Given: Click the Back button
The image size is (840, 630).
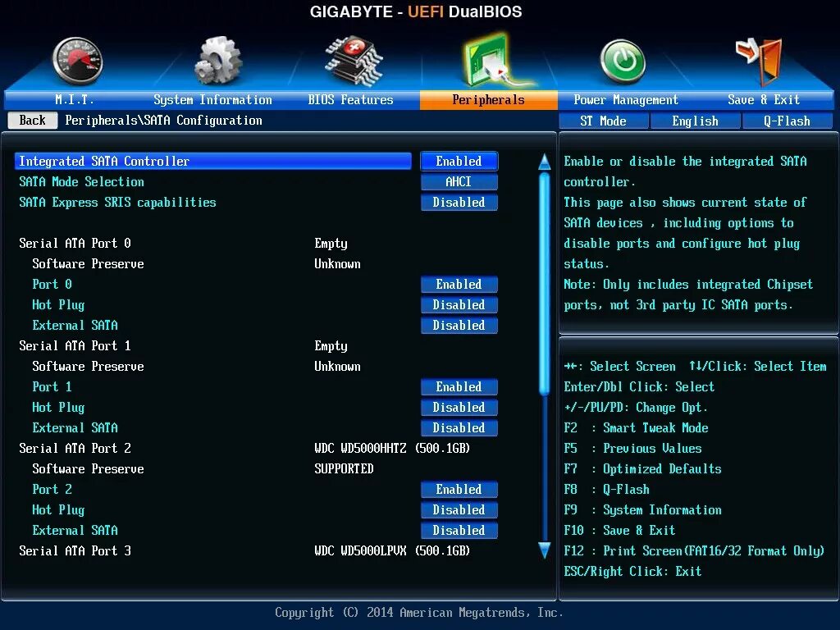Looking at the screenshot, I should (32, 120).
